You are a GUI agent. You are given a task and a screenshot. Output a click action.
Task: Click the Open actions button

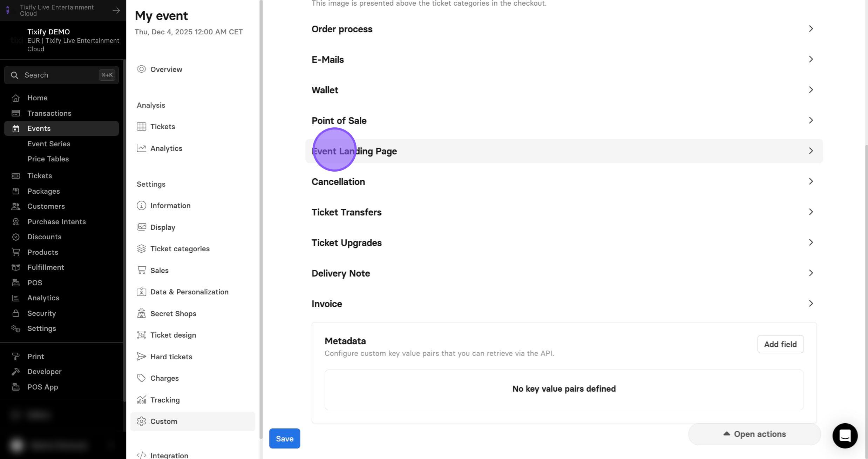click(754, 434)
